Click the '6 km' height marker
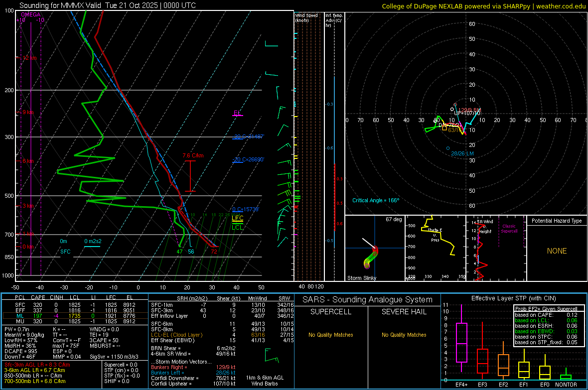 (x=28, y=161)
